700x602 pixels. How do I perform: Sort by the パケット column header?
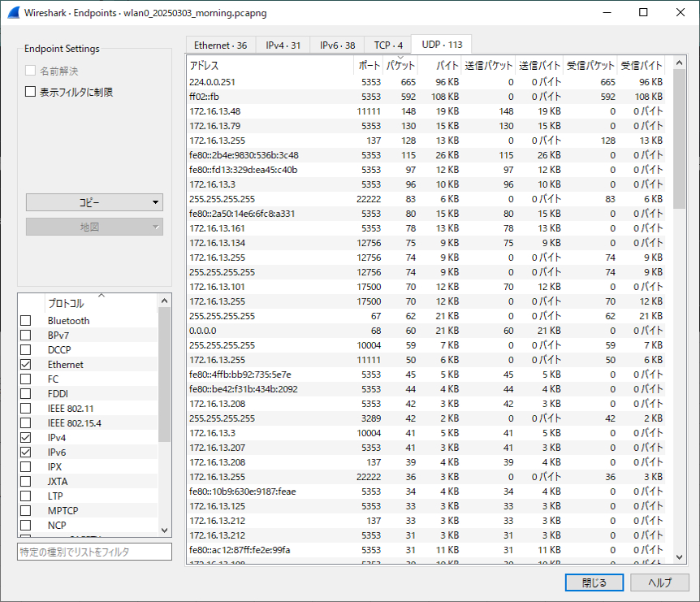point(400,65)
